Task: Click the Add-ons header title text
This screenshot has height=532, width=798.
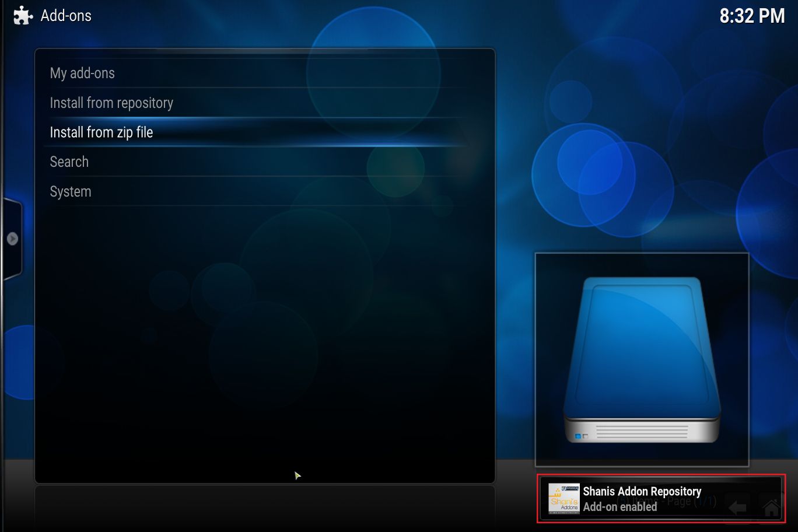Action: click(x=66, y=16)
